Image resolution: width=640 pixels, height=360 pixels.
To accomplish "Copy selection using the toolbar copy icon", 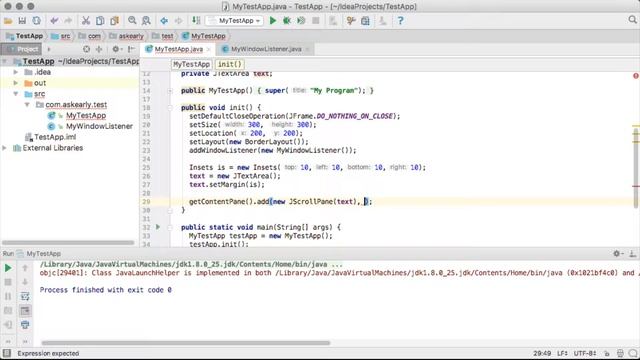I will tap(100, 20).
